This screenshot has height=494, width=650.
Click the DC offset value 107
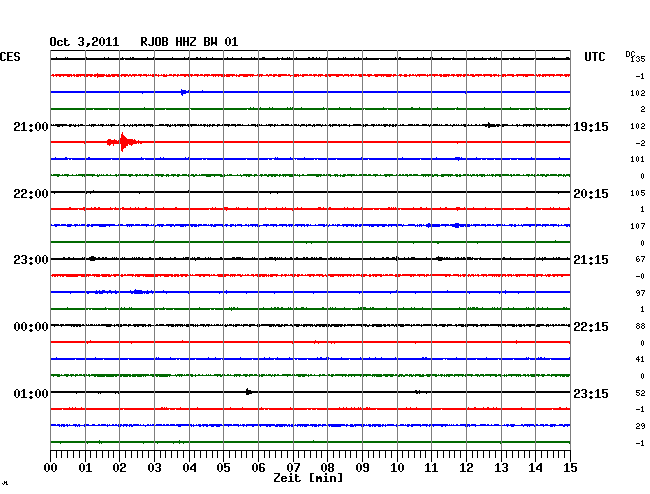(x=638, y=226)
